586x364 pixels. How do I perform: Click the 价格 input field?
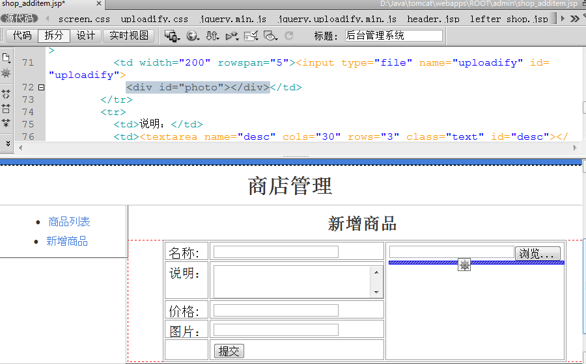tap(276, 310)
